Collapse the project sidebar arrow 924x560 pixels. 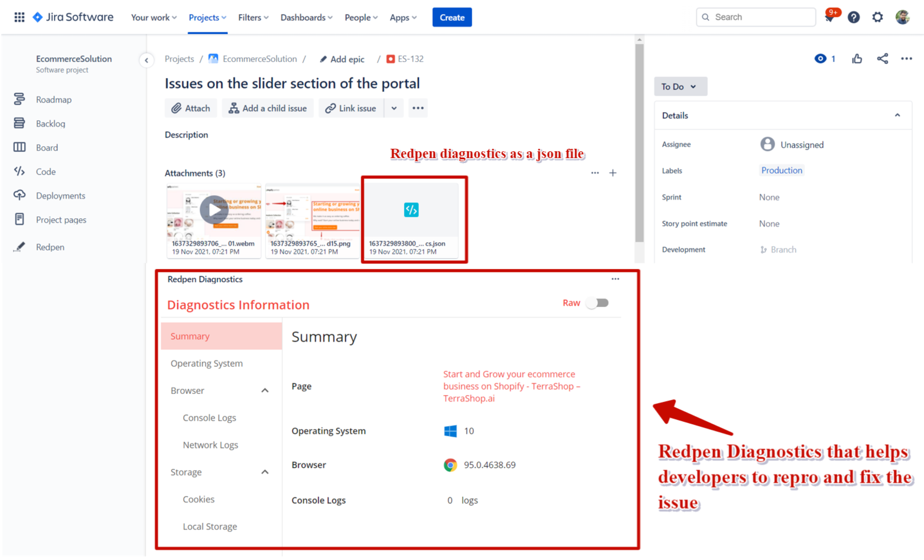coord(147,60)
